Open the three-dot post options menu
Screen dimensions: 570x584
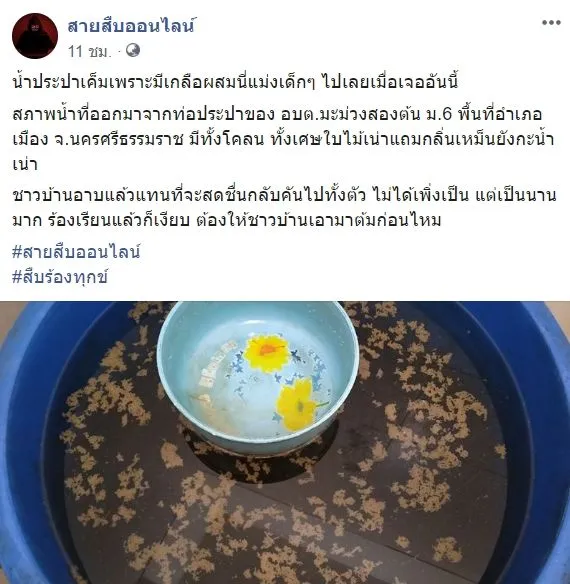click(551, 23)
